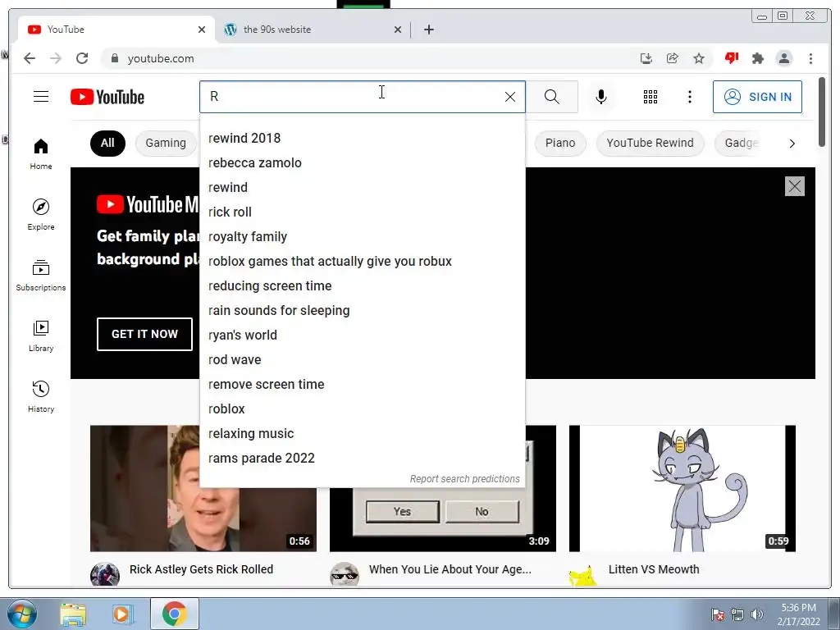The image size is (840, 630).
Task: Open YouTube settings three-dot menu
Action: 689,97
